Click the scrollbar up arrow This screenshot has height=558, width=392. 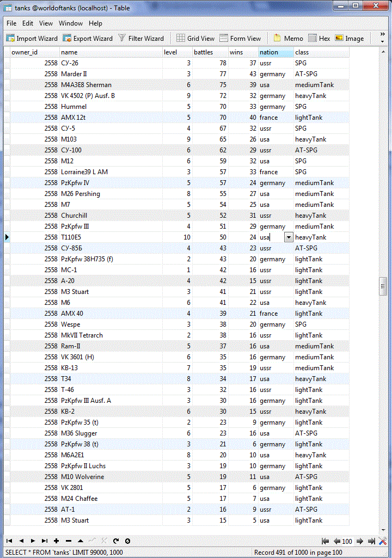[x=383, y=52]
